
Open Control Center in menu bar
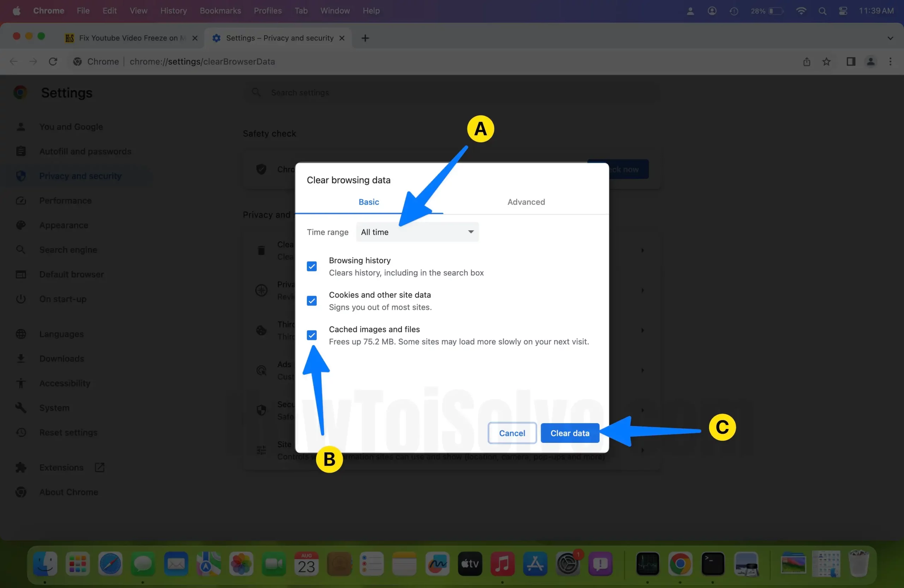[843, 11]
